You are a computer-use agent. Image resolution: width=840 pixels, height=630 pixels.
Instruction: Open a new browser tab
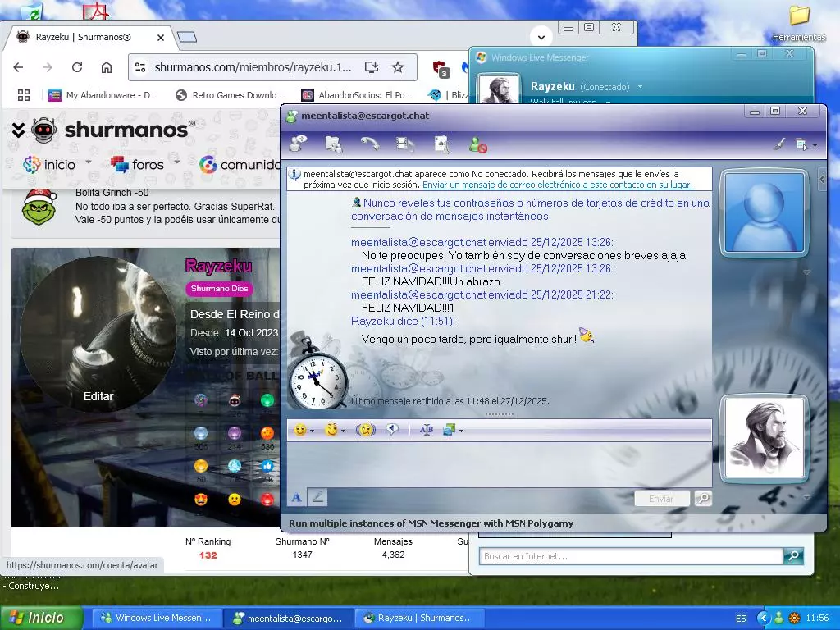point(187,37)
